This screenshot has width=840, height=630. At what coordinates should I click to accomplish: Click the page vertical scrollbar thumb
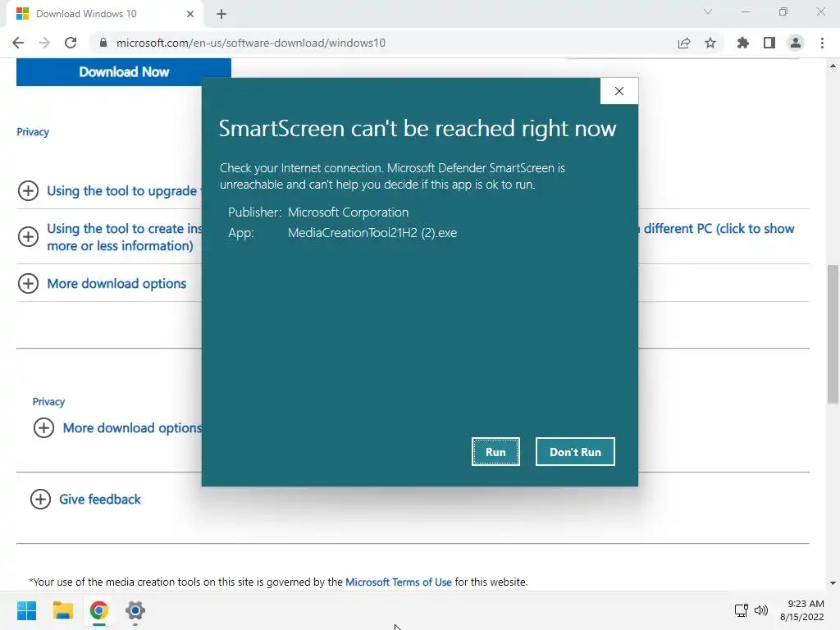[833, 334]
